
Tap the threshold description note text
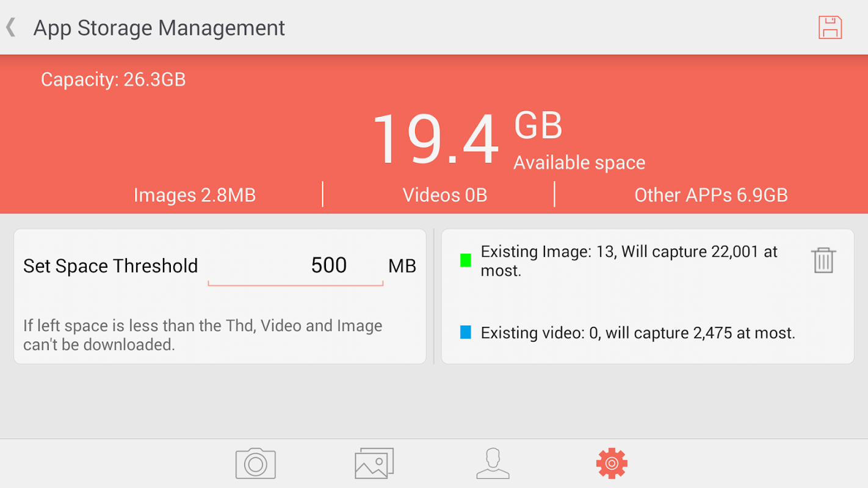coord(203,335)
